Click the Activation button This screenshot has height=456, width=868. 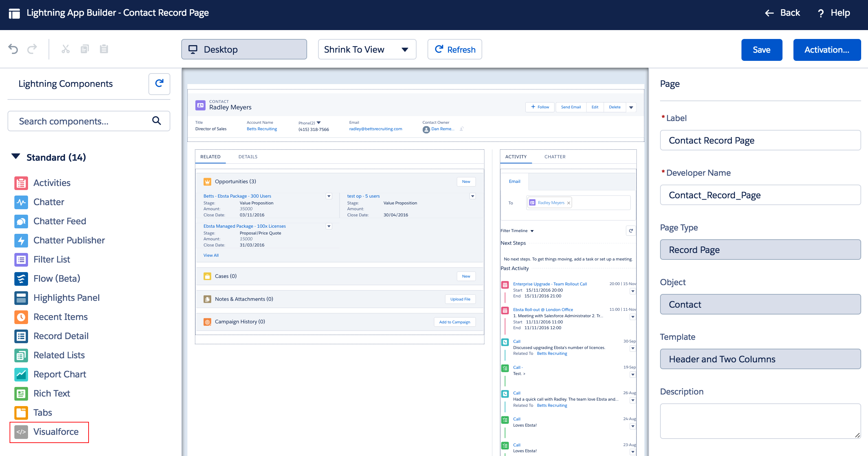pyautogui.click(x=827, y=50)
